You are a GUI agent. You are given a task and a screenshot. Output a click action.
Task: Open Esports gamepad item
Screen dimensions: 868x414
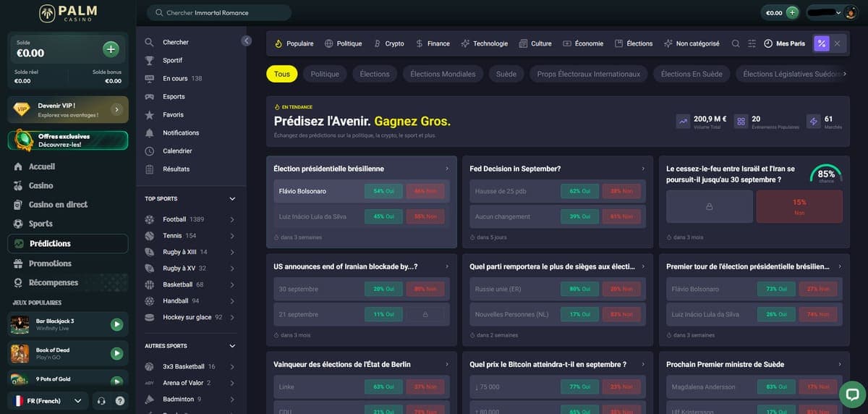point(174,96)
